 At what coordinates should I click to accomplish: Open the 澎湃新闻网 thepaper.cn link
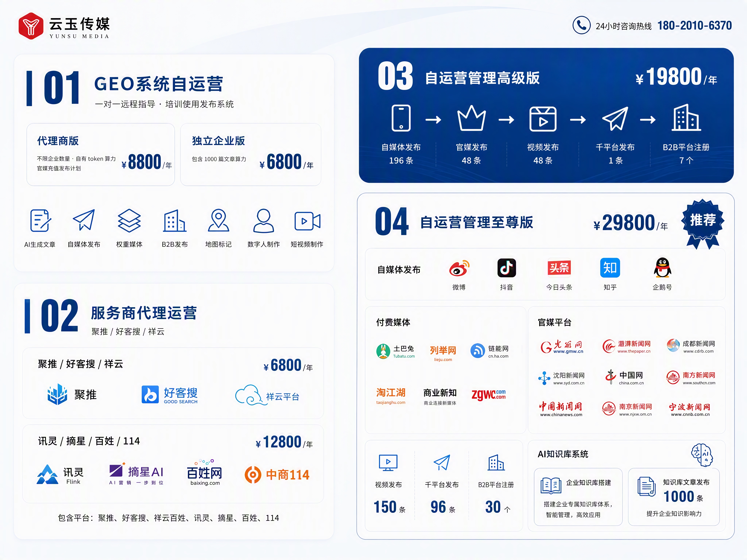(x=626, y=347)
